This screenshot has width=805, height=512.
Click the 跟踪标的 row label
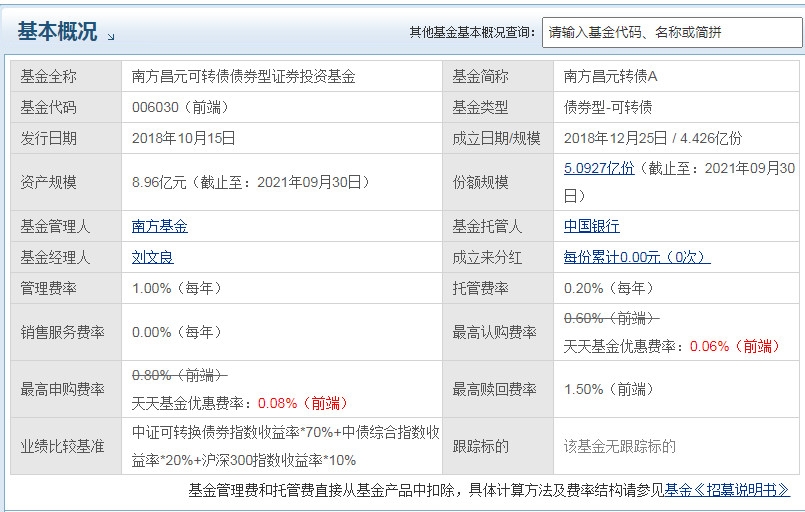click(x=480, y=446)
